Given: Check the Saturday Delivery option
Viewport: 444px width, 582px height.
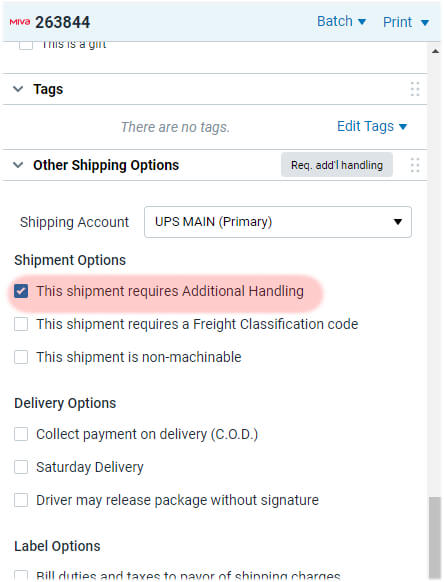Looking at the screenshot, I should 21,467.
